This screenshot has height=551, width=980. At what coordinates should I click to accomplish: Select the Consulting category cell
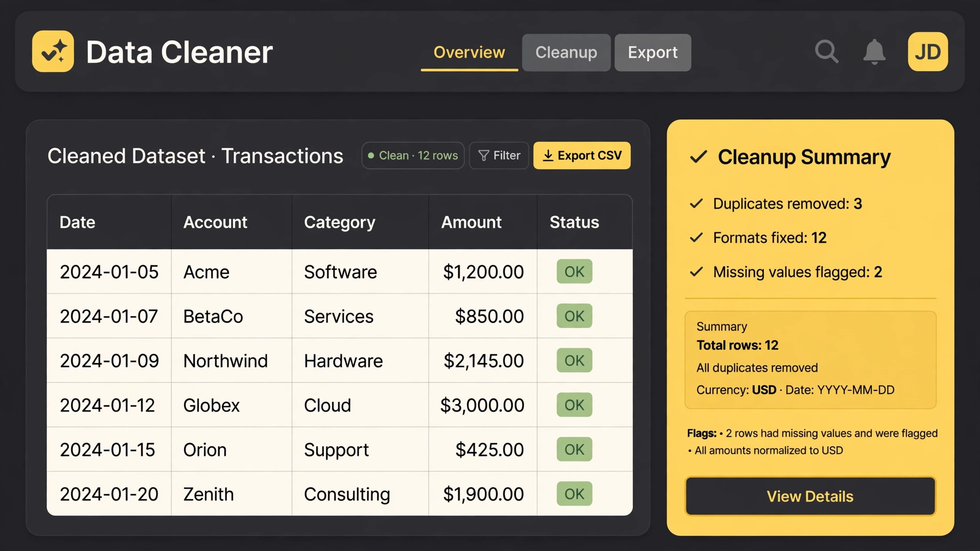coord(360,494)
